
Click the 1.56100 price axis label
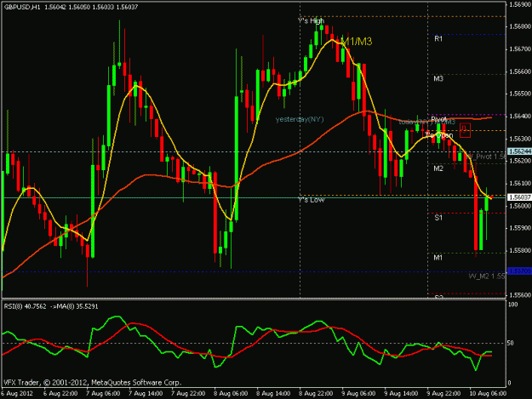(520, 184)
